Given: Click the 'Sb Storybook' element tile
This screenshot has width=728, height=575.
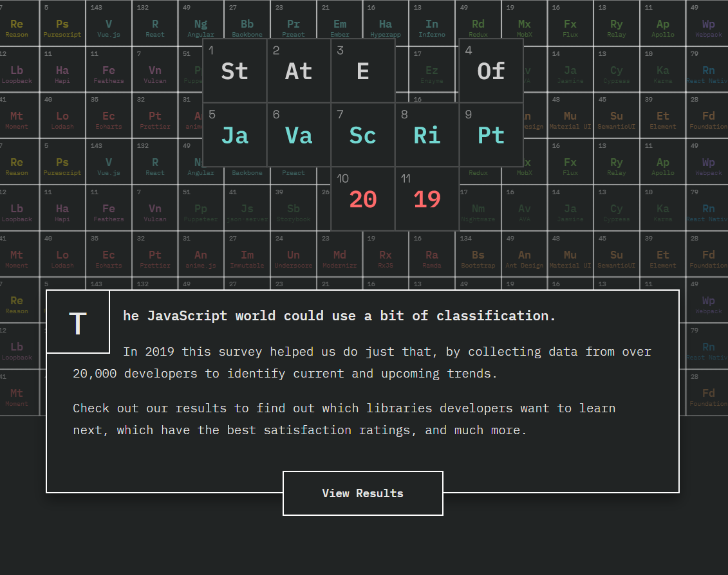Looking at the screenshot, I should coord(294,208).
